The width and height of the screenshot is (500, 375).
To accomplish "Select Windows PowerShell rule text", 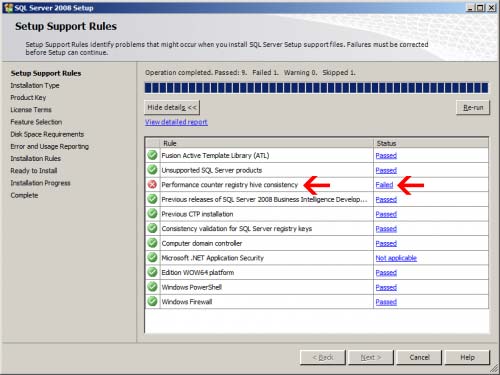I will point(191,287).
